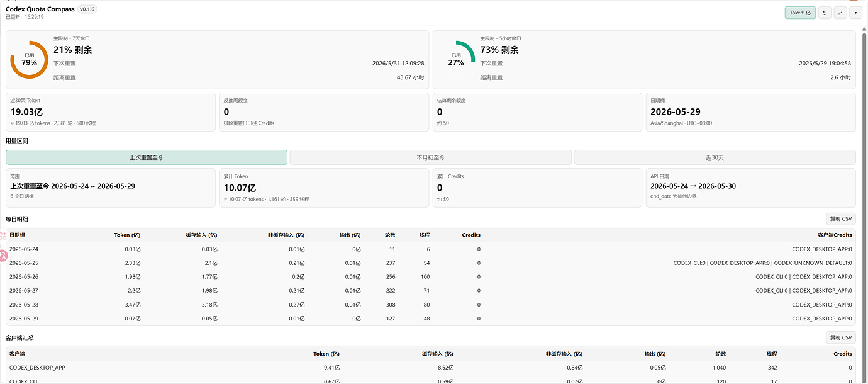The image size is (868, 384).
Task: Copy CSV for the 每日明细 table
Action: tap(841, 219)
